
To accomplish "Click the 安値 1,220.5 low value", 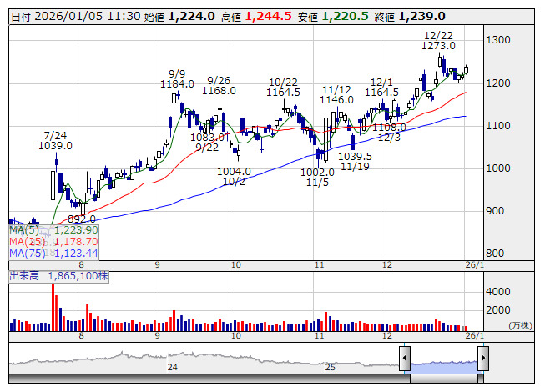I will tap(333, 17).
